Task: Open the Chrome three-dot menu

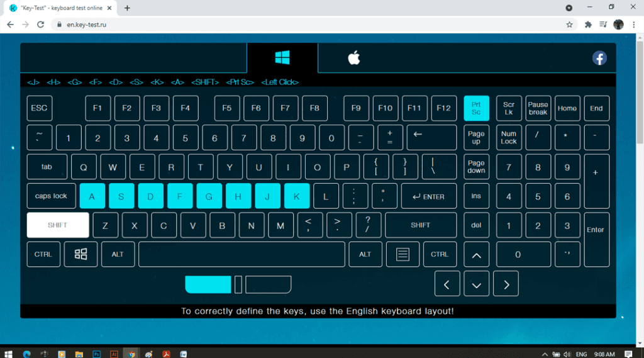Action: point(634,25)
